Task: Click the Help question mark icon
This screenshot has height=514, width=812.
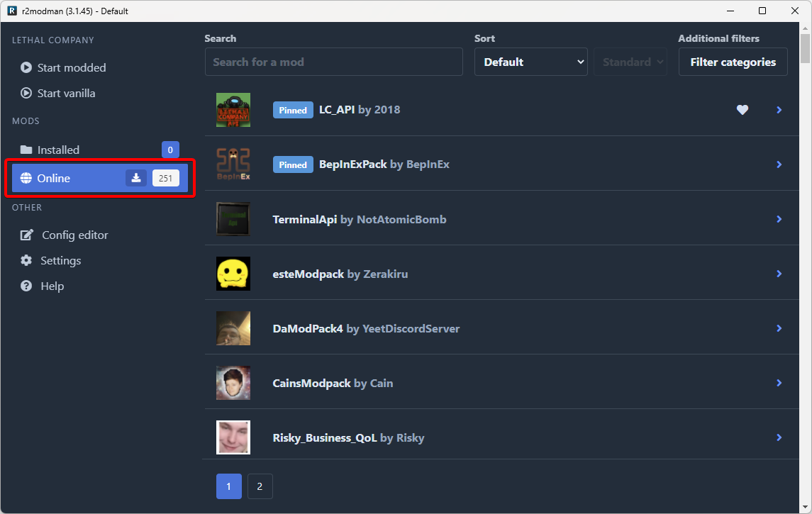Action: click(26, 286)
